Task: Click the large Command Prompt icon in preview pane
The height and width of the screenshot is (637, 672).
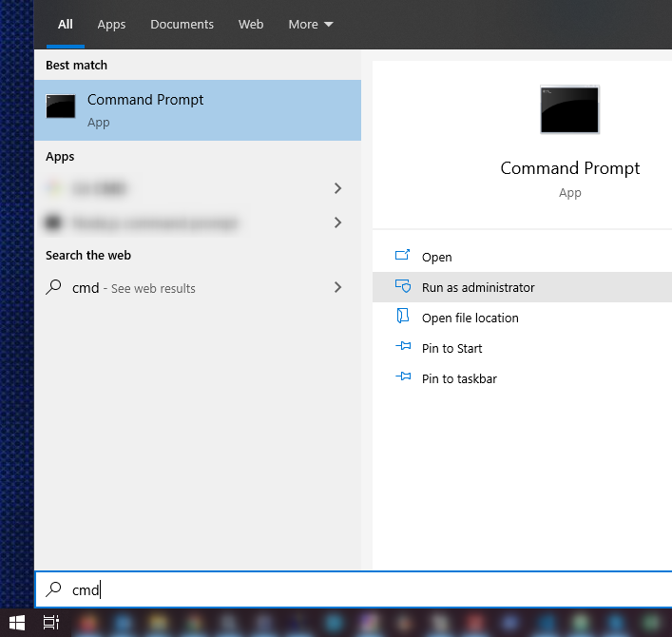Action: point(569,109)
